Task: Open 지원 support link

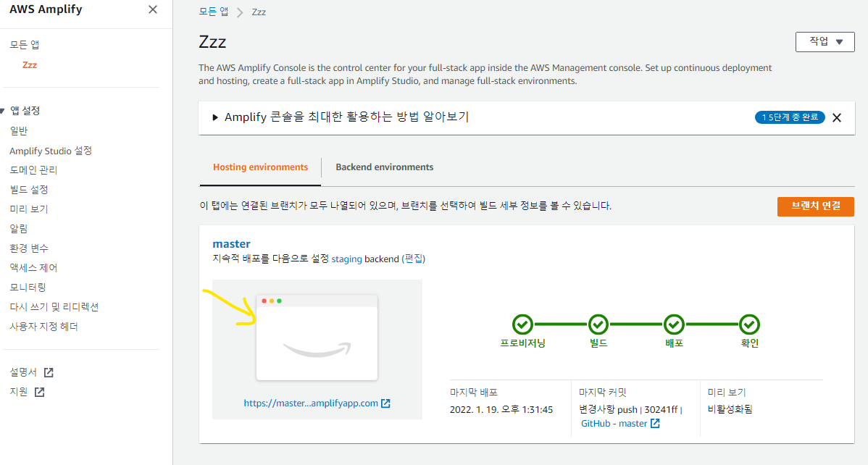Action: [19, 392]
